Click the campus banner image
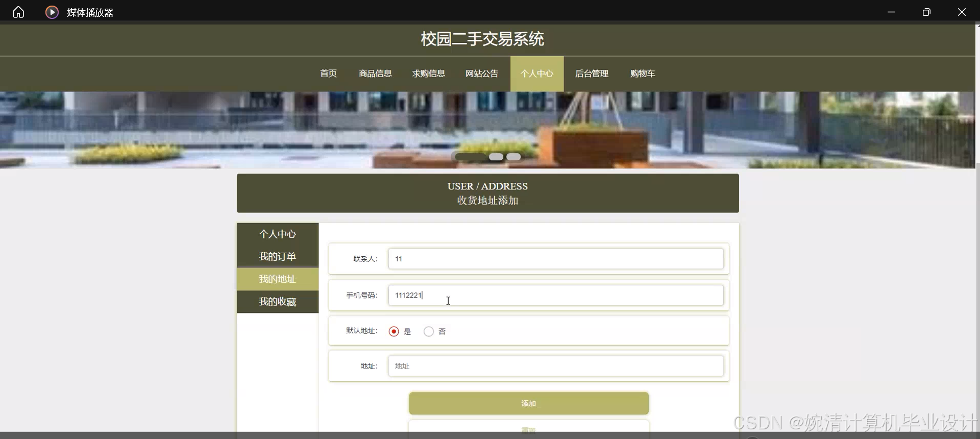The height and width of the screenshot is (439, 980). [487, 130]
